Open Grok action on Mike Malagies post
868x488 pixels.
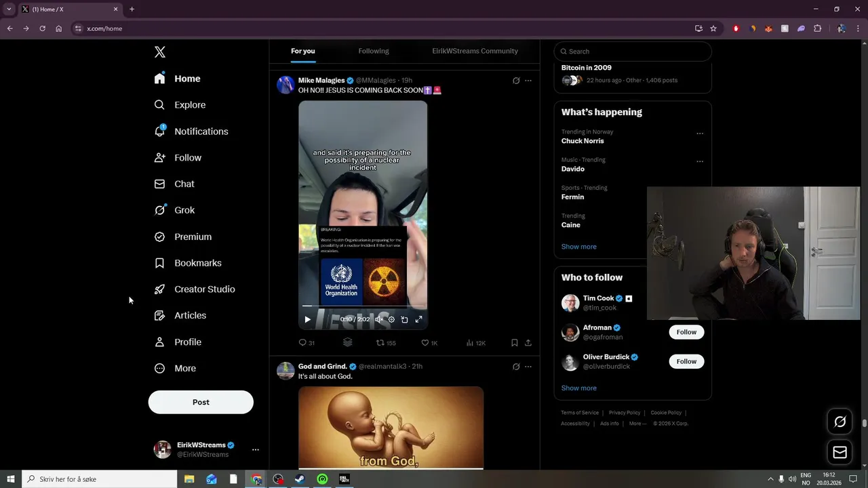[516, 81]
